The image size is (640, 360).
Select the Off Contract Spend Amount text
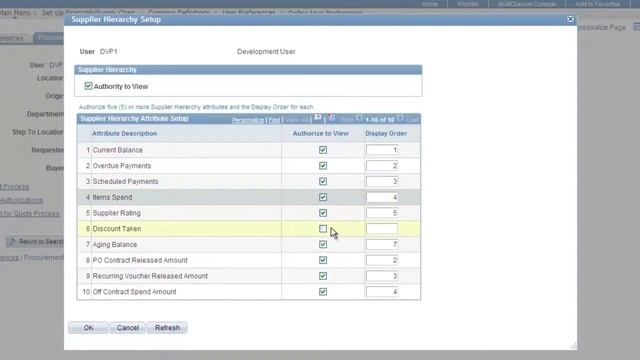134,292
